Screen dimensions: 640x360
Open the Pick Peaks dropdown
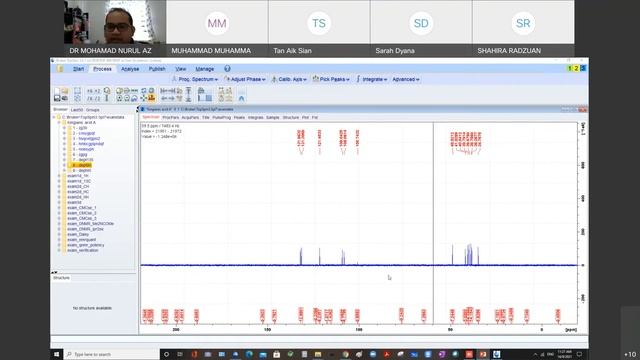point(331,79)
